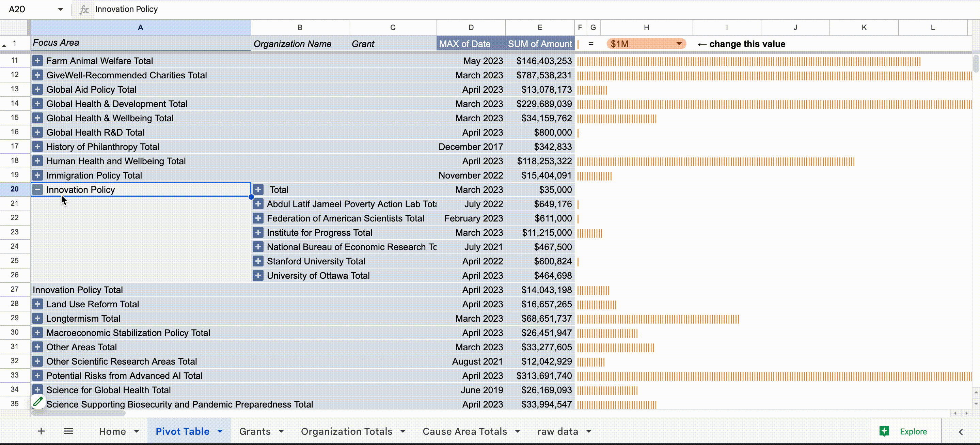Select column H header

[x=646, y=27]
